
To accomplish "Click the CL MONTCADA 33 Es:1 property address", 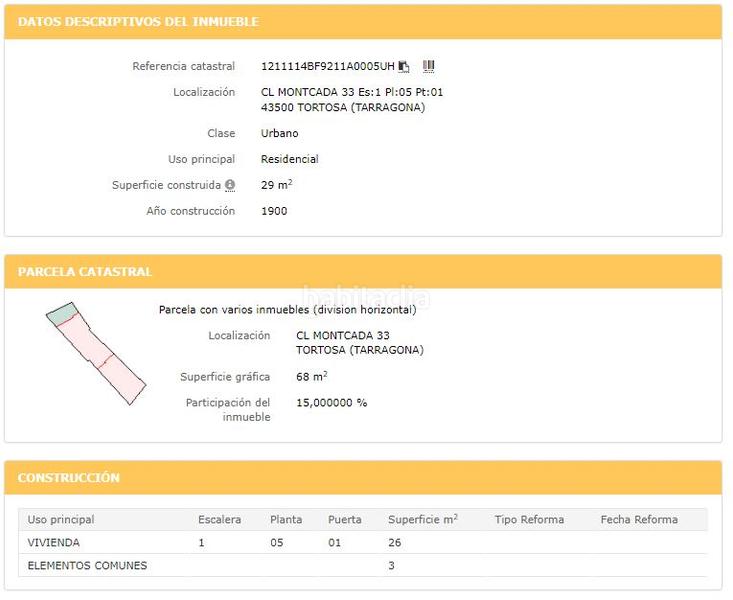I will click(x=351, y=93).
